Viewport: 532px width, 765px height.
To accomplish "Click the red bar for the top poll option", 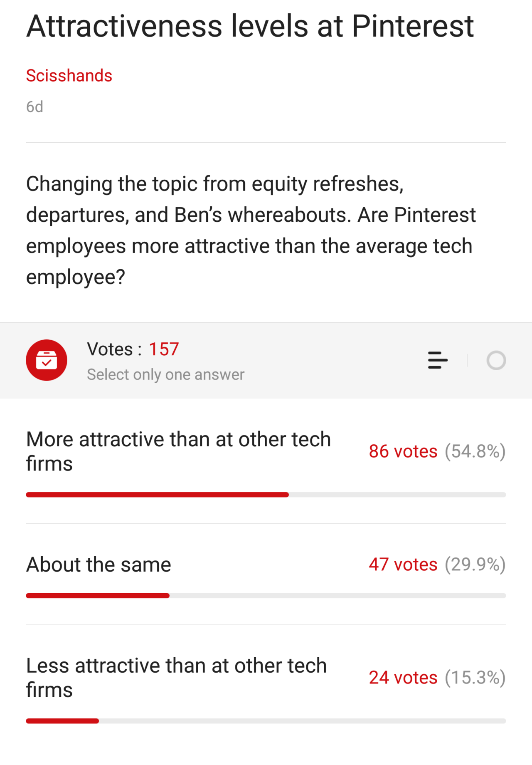I will point(157,494).
